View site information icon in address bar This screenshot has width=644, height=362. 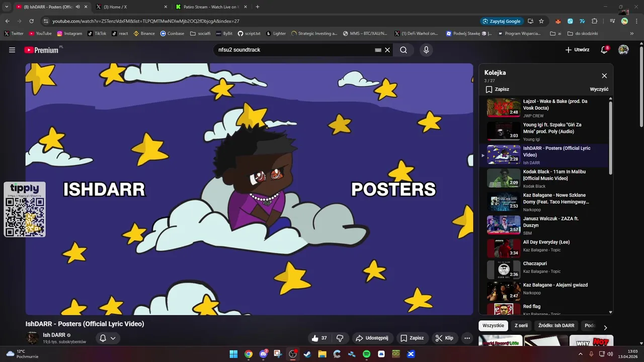[x=46, y=21]
